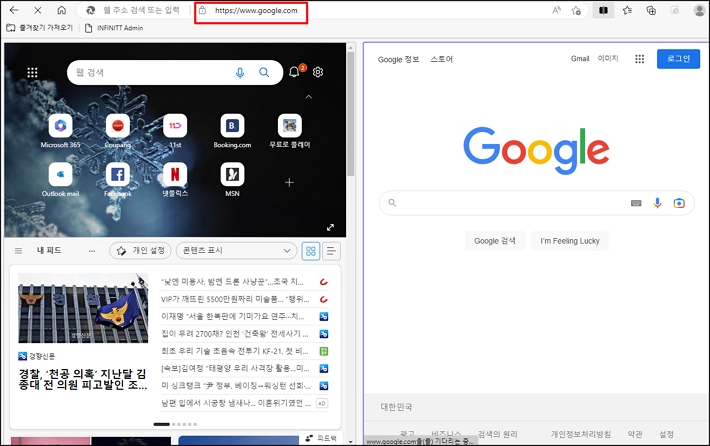Start Google voice search microphone
This screenshot has height=446, width=710.
(657, 203)
